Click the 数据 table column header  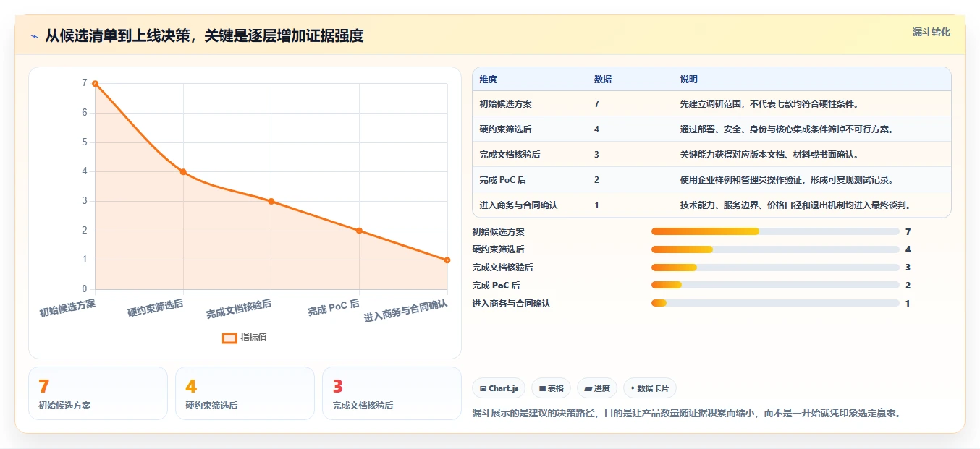click(x=603, y=80)
